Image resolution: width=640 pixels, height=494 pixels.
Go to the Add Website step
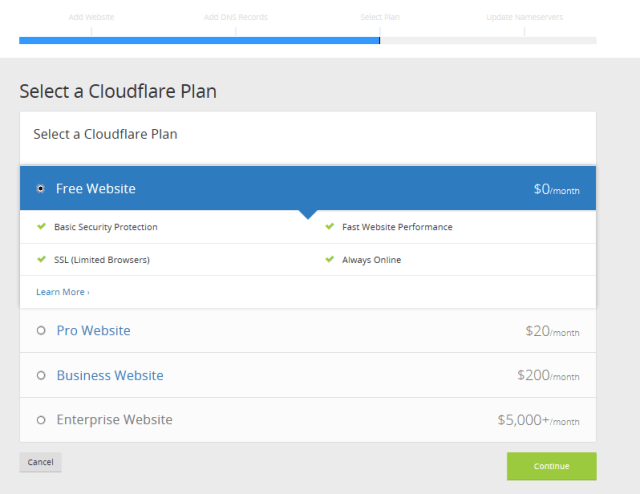[90, 17]
